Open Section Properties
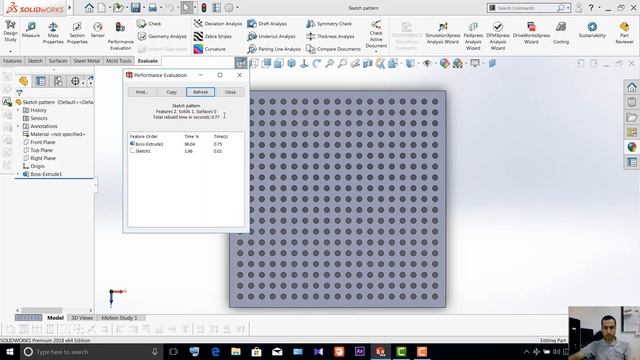Image resolution: width=640 pixels, height=360 pixels. (x=77, y=33)
